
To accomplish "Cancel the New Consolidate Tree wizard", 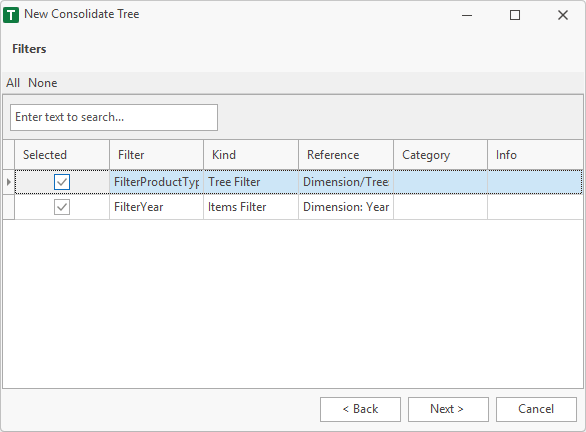I will pos(536,409).
